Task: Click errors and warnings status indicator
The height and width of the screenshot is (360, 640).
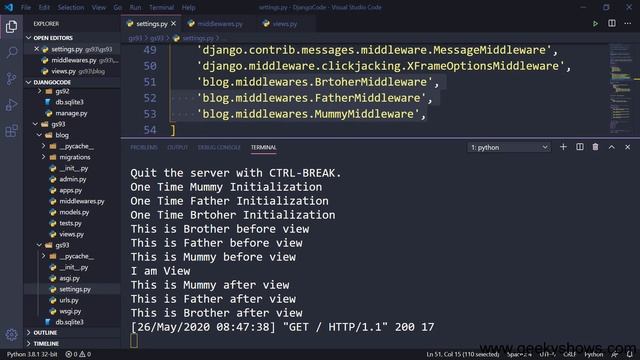Action: [78, 354]
